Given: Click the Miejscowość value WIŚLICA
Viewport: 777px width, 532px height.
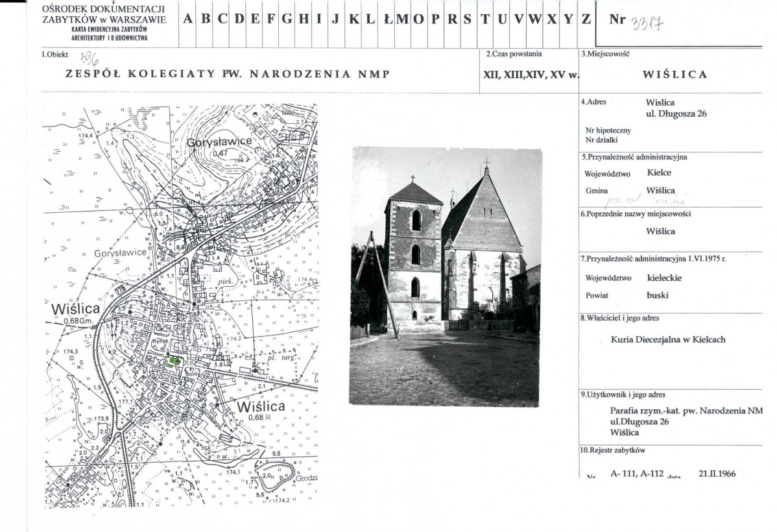Looking at the screenshot, I should coord(675,75).
